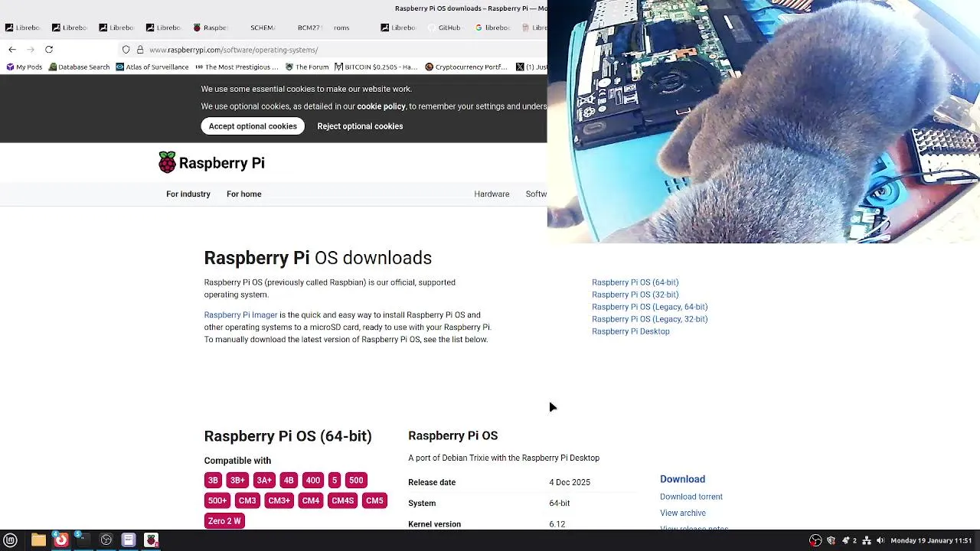Open the volume speaker tray icon
The height and width of the screenshot is (551, 980).
[880, 540]
